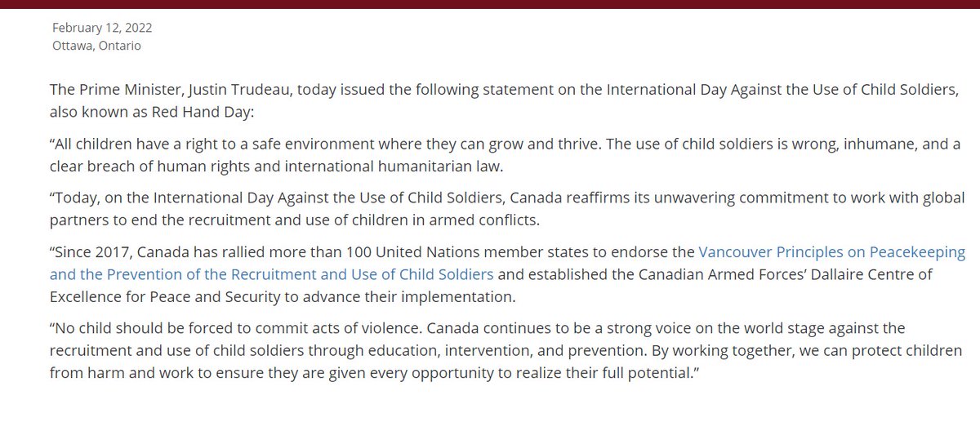The width and height of the screenshot is (980, 431).
Task: Click the Ottawa, Ontario location line
Action: coord(96,46)
